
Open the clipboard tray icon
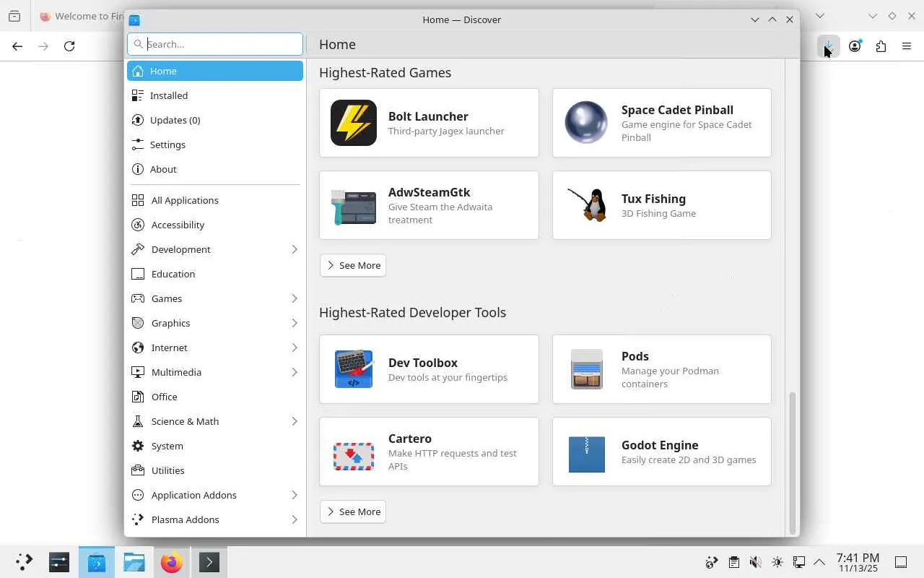tap(733, 562)
